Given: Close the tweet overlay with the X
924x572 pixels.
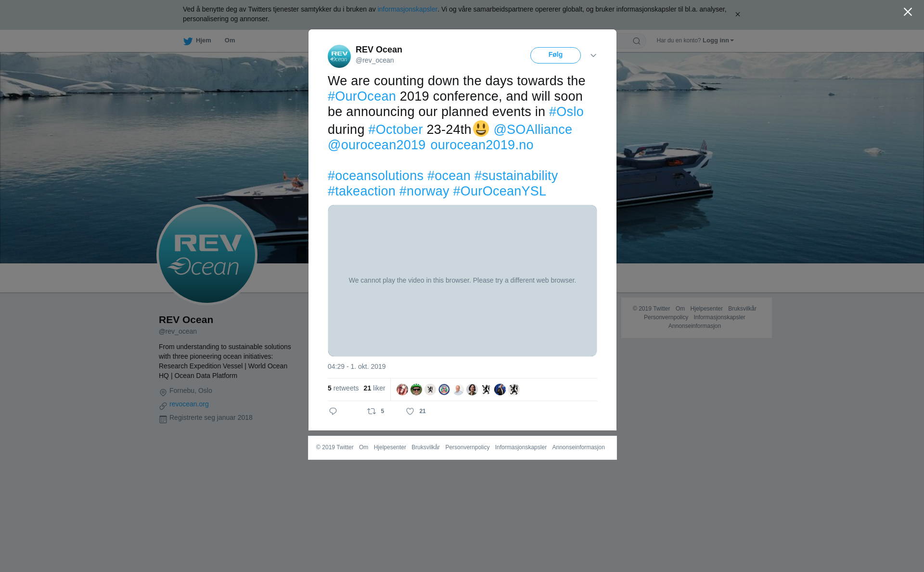Looking at the screenshot, I should 908,12.
